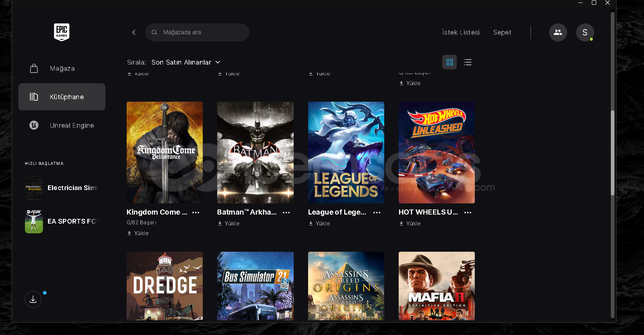
Task: Click the Epic Games logo
Action: (x=62, y=32)
